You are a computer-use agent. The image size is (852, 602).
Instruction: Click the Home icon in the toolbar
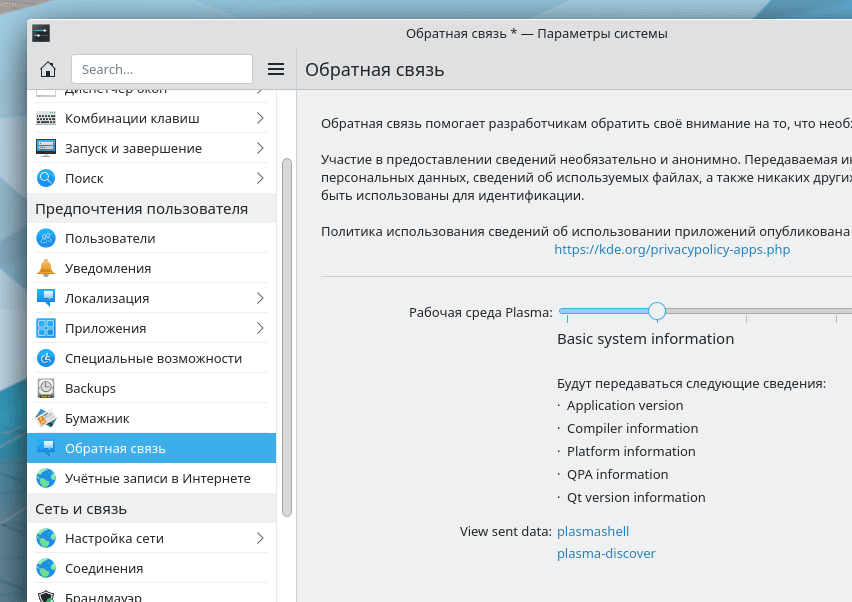[47, 69]
